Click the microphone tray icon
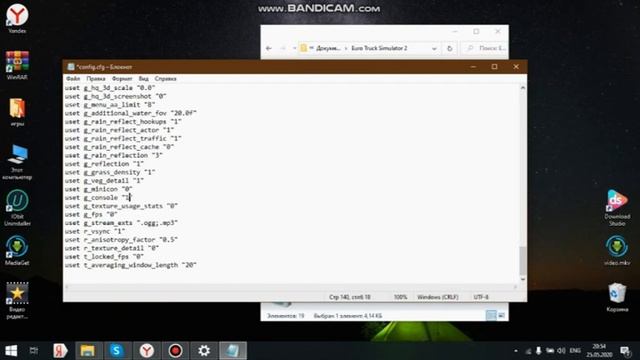This screenshot has width=640, height=360. [x=539, y=351]
